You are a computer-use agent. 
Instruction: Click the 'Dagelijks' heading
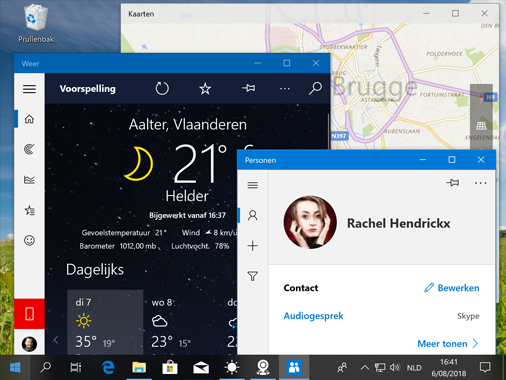pos(95,270)
